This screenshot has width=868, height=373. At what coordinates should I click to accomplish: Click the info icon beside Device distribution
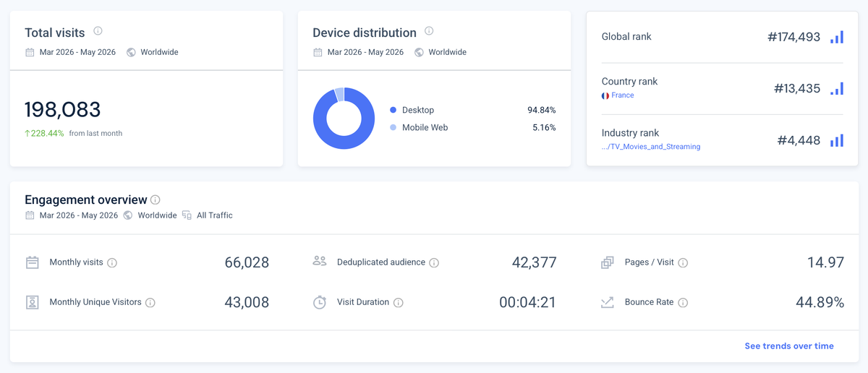coord(429,31)
